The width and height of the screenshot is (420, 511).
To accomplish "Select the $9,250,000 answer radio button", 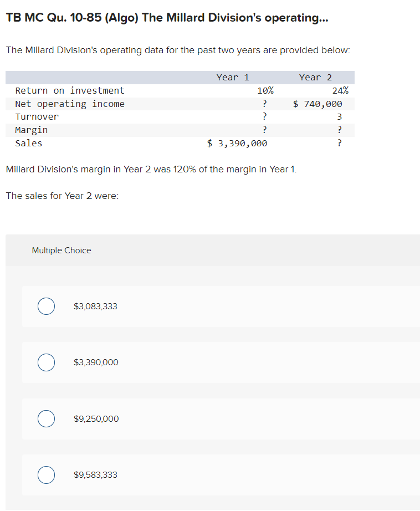I will tap(46, 418).
